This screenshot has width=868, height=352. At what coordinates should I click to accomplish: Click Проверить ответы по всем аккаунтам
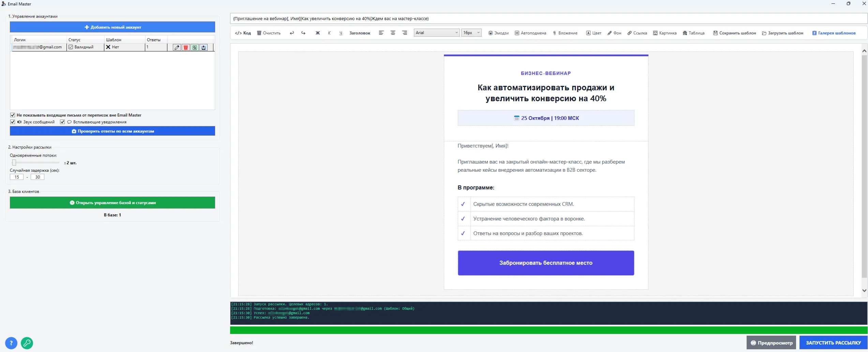pos(113,131)
